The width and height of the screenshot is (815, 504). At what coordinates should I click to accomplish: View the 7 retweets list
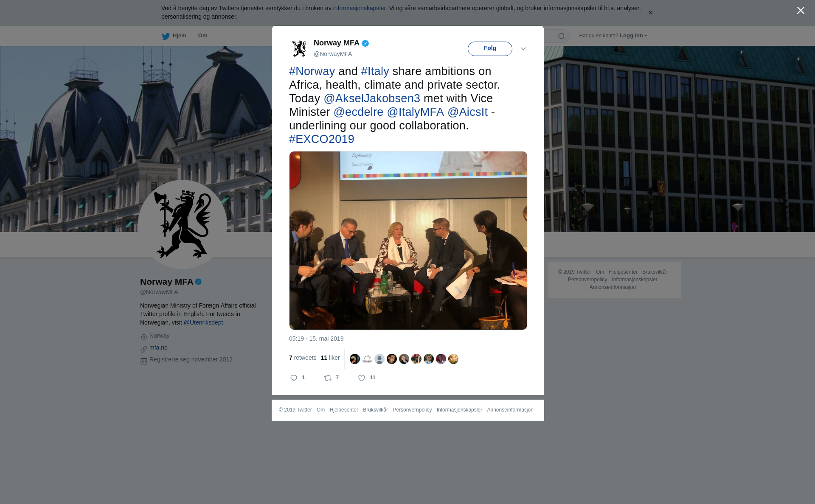click(x=303, y=358)
